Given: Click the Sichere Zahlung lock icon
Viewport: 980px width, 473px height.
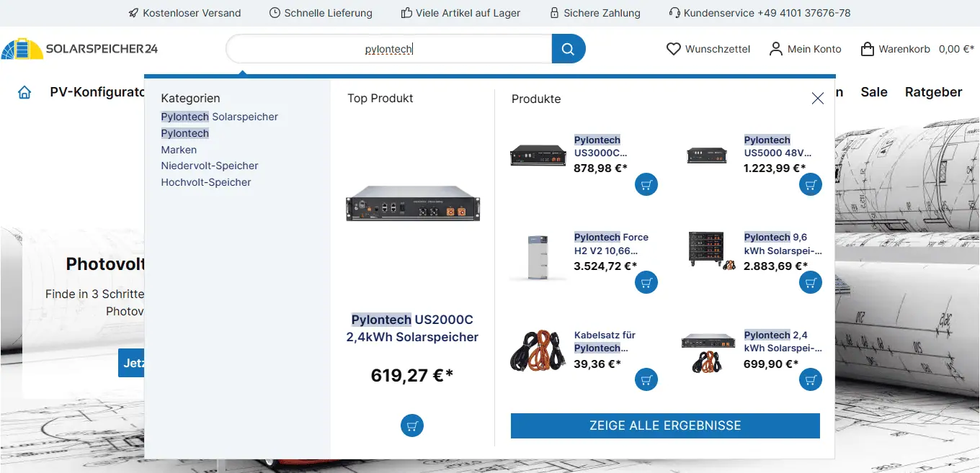Looking at the screenshot, I should 554,13.
